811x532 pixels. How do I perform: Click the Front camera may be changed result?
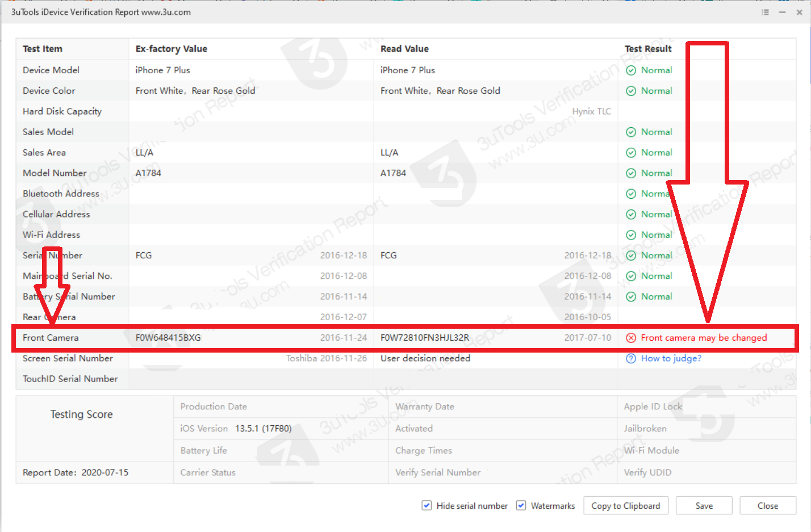tap(704, 338)
